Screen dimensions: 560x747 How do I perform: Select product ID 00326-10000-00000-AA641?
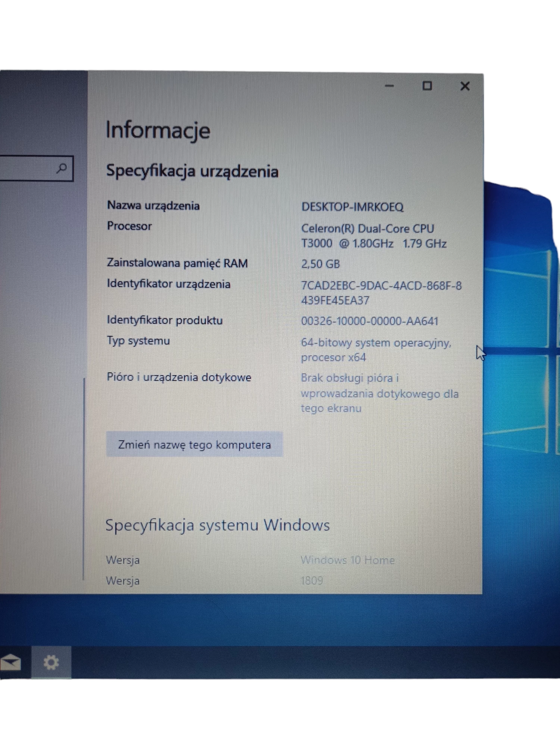[370, 321]
